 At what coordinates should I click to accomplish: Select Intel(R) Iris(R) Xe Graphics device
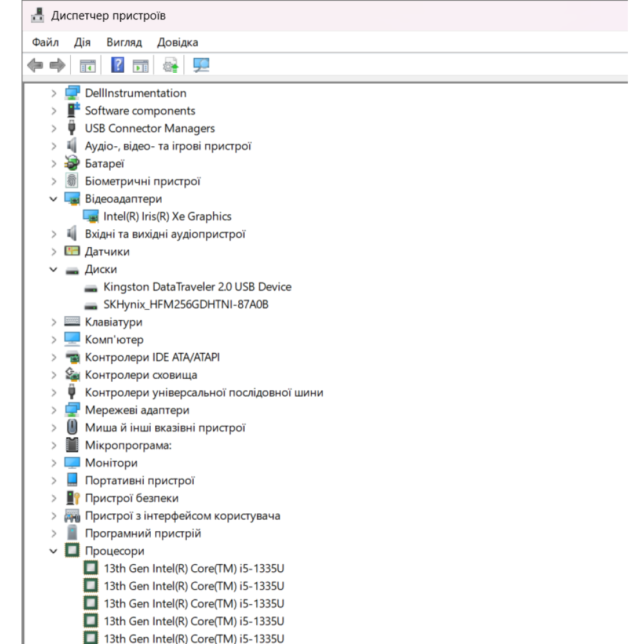pos(167,216)
